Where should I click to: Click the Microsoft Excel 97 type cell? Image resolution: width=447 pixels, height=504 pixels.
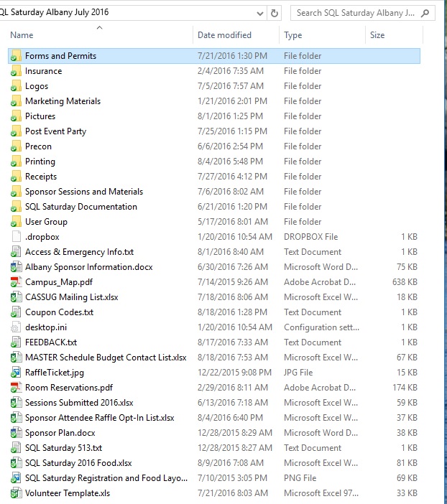point(321,493)
